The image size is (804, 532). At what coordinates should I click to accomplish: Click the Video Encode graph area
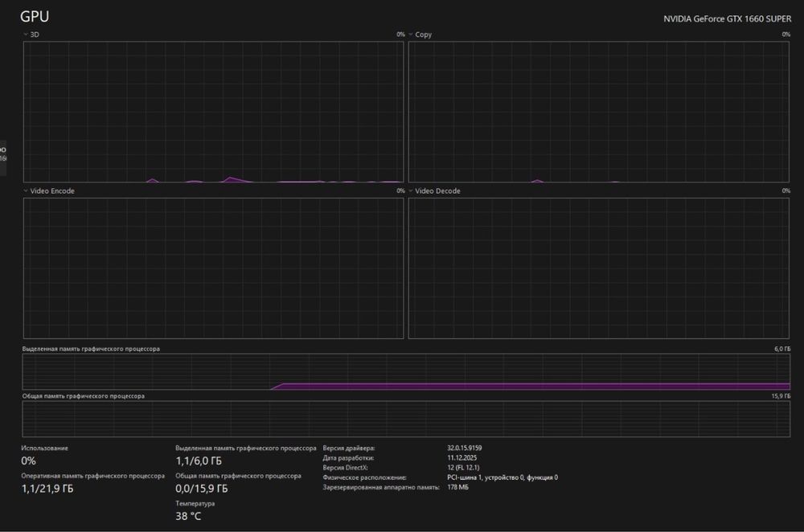(x=213, y=268)
